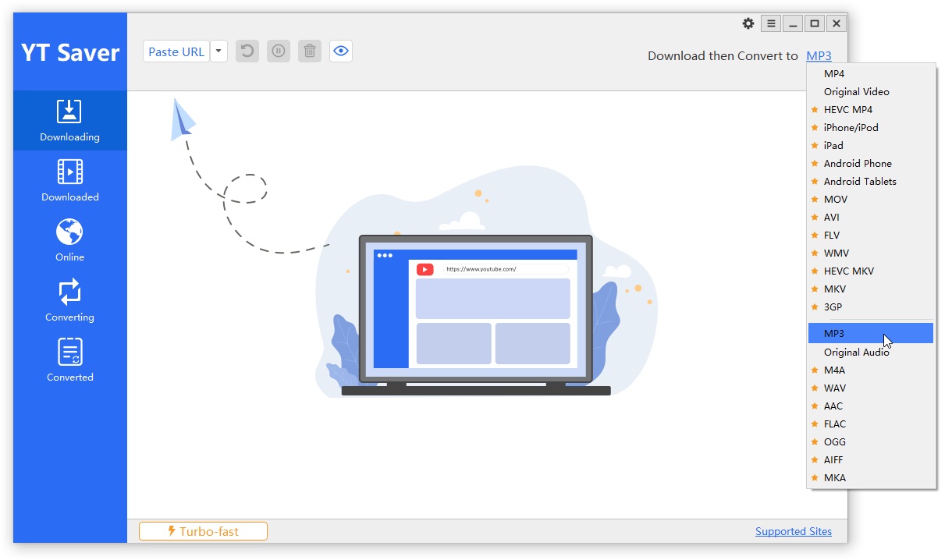952x560 pixels.
Task: Click the MP3 output format link
Action: click(x=819, y=55)
